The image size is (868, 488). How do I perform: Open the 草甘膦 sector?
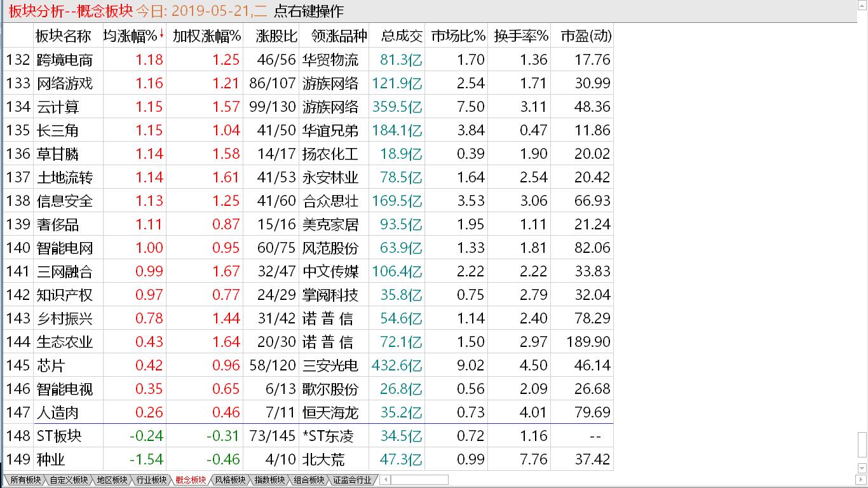click(x=58, y=154)
